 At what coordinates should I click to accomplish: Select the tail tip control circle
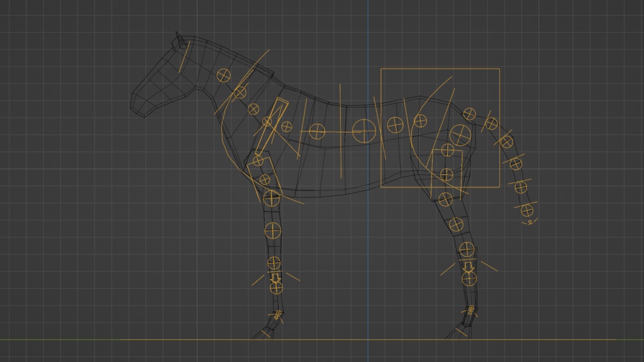[x=526, y=211]
